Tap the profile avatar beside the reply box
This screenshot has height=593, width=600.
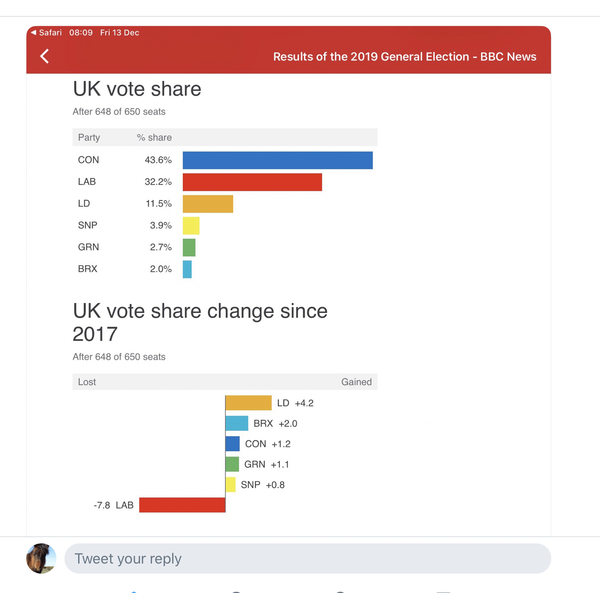tap(41, 558)
